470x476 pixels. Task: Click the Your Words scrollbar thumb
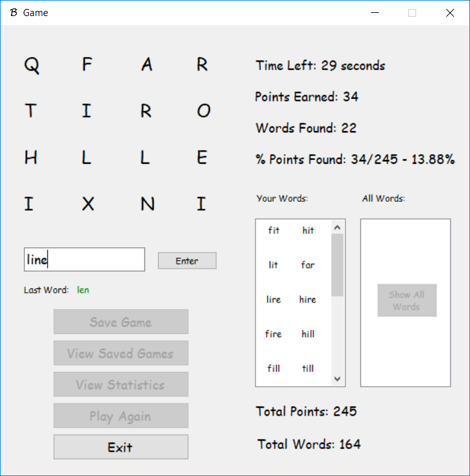[x=338, y=265]
